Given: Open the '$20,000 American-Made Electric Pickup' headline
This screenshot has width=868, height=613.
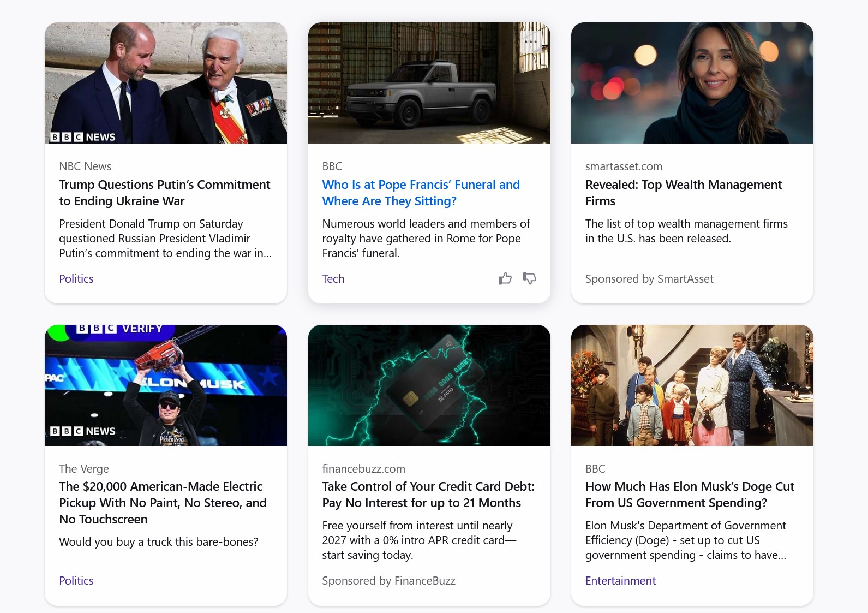Looking at the screenshot, I should [163, 503].
